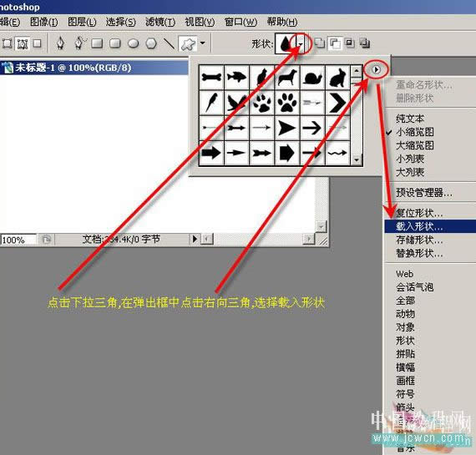476x455 pixels.
Task: Open the shape picker dropdown triangle
Action: click(301, 44)
